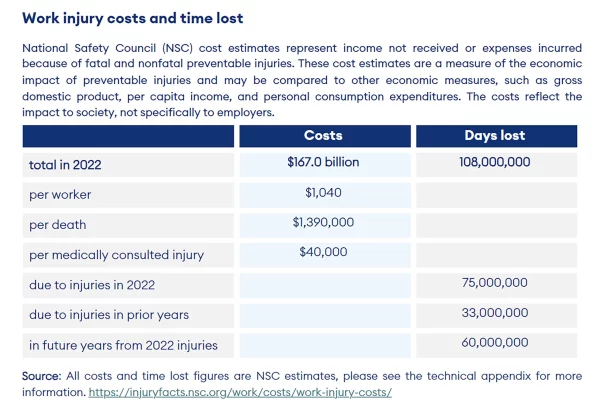600x409 pixels.
Task: Select the $40,000 cost value
Action: point(323,252)
